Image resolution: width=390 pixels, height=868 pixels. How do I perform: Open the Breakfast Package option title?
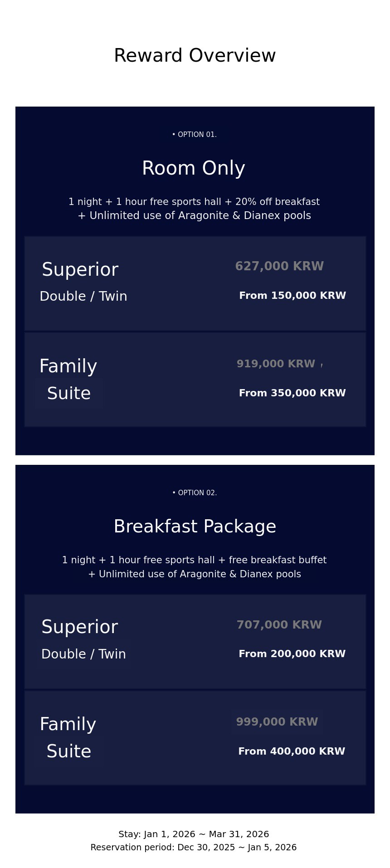coord(195,527)
